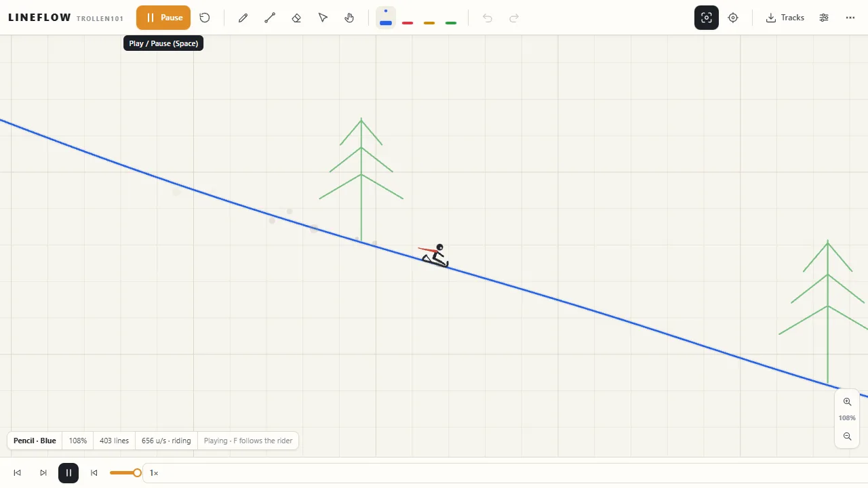The image size is (868, 488).
Task: Click the center-on-target crosshair icon
Action: click(x=733, y=18)
